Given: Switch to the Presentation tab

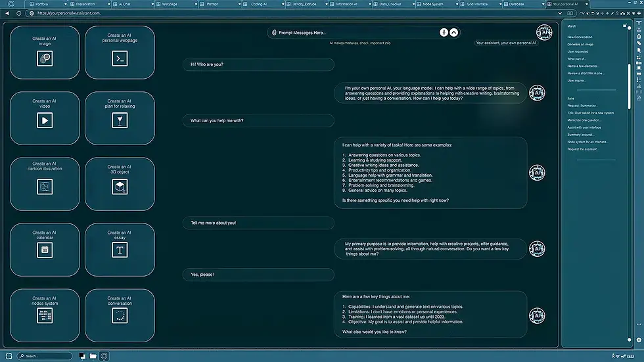Looking at the screenshot, I should (89, 4).
